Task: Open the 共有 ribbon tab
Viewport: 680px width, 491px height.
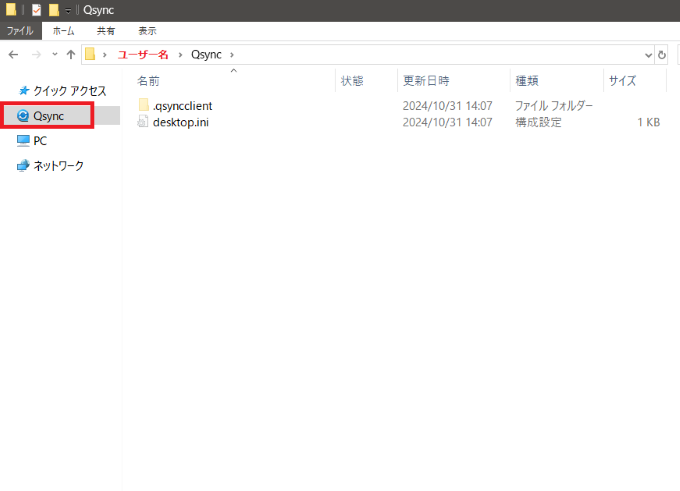Action: coord(106,31)
